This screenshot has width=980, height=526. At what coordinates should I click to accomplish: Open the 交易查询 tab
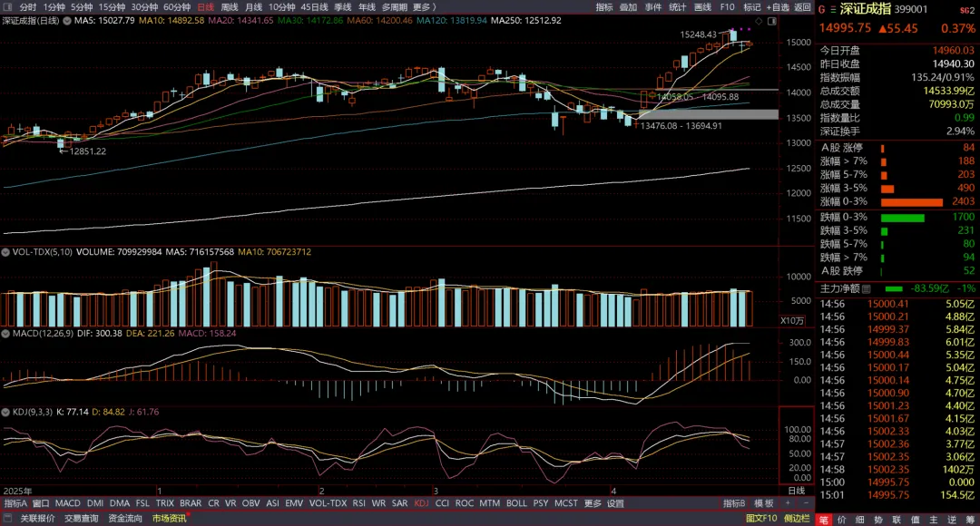pyautogui.click(x=82, y=519)
